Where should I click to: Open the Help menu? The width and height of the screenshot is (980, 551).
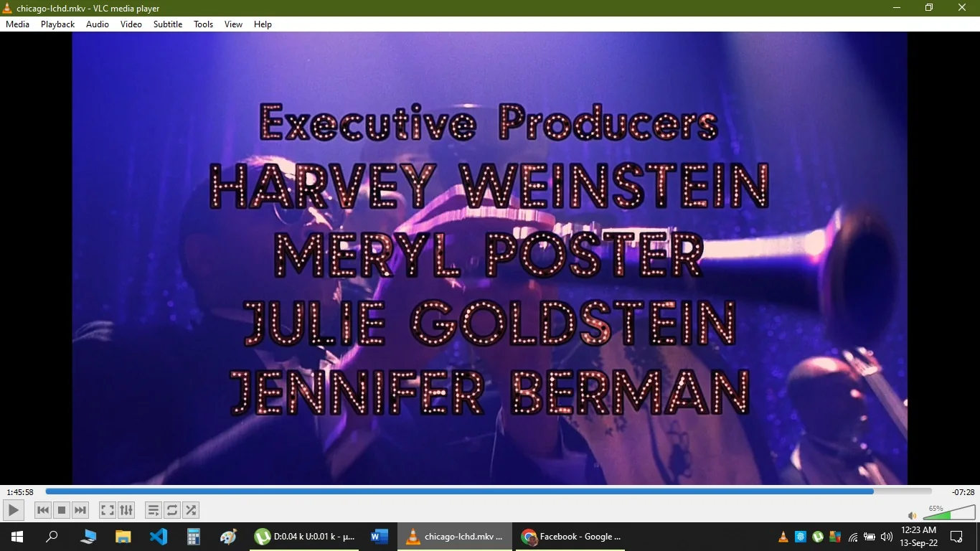click(263, 24)
